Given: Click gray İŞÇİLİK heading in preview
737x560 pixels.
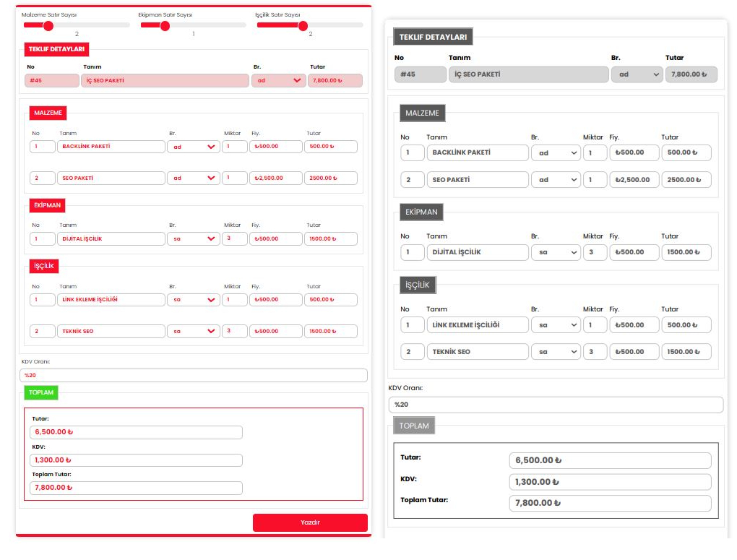Looking at the screenshot, I should click(418, 285).
